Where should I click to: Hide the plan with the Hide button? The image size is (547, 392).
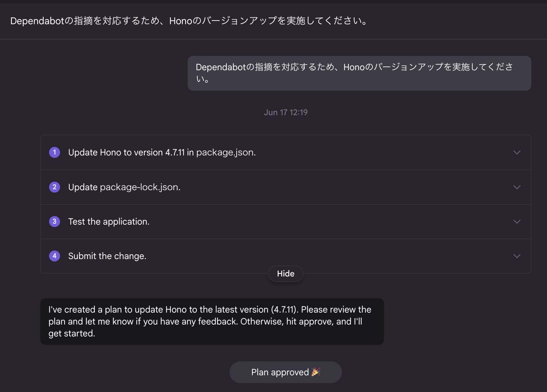(x=285, y=274)
